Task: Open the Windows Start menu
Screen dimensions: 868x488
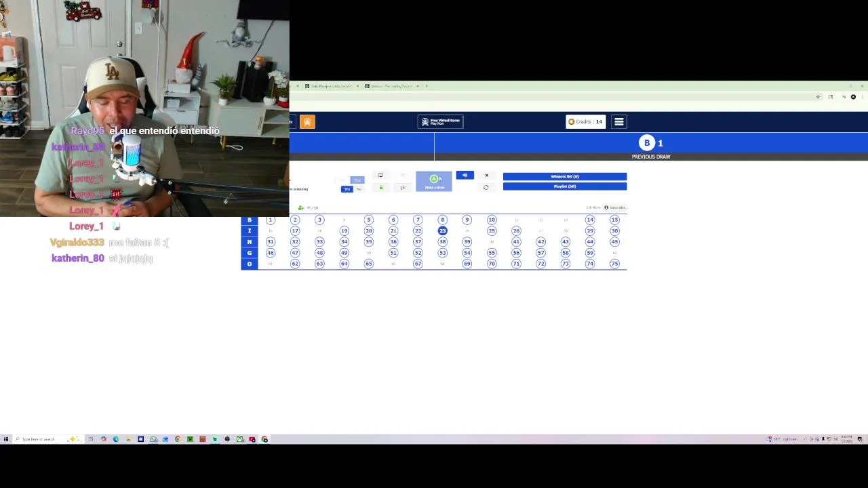Action: (x=5, y=439)
